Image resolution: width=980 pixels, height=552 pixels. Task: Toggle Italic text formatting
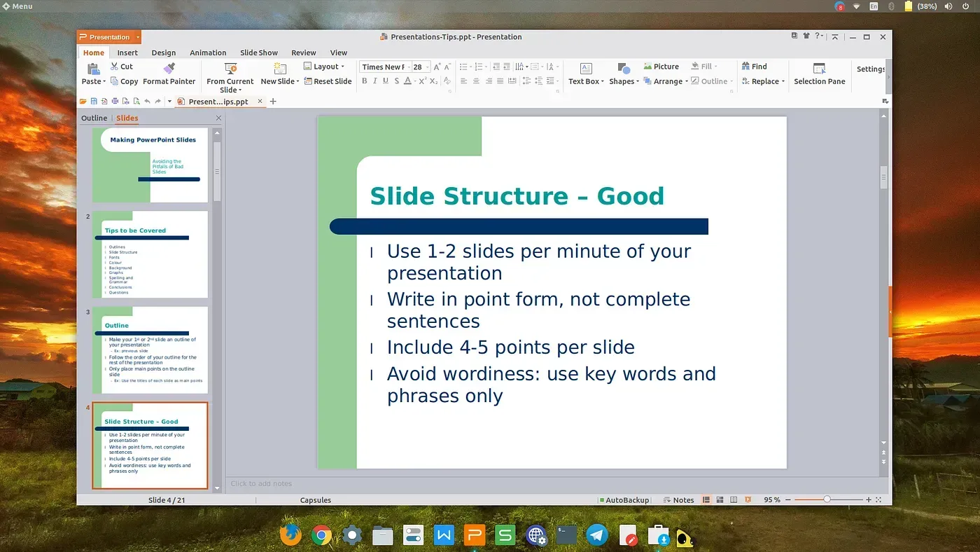(x=375, y=81)
